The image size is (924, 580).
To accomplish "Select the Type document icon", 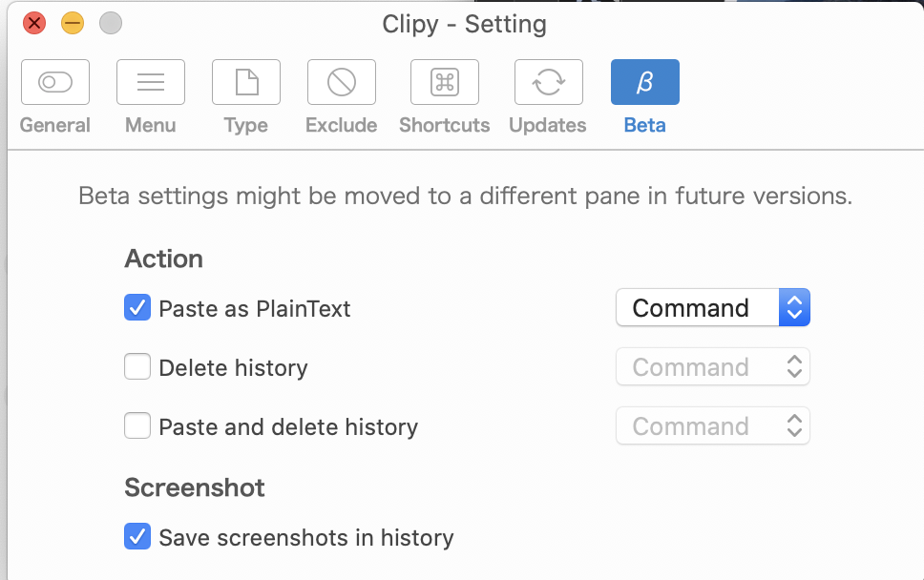I will [246, 82].
